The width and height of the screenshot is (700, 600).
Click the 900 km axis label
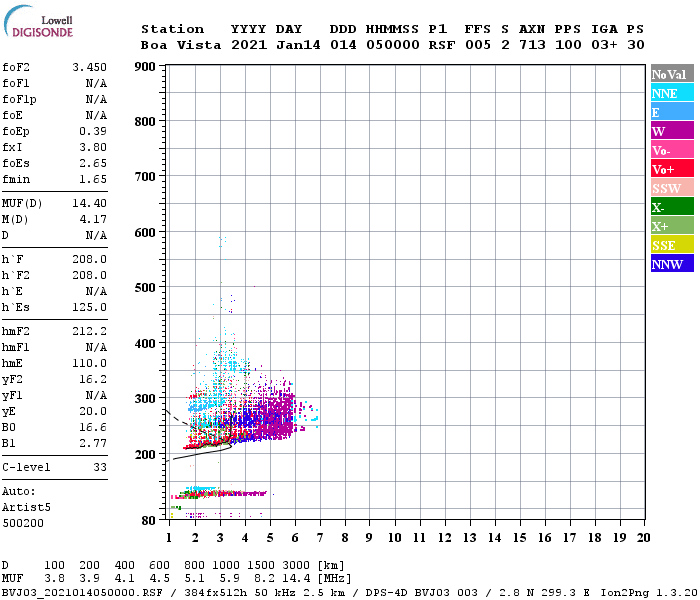pos(145,67)
